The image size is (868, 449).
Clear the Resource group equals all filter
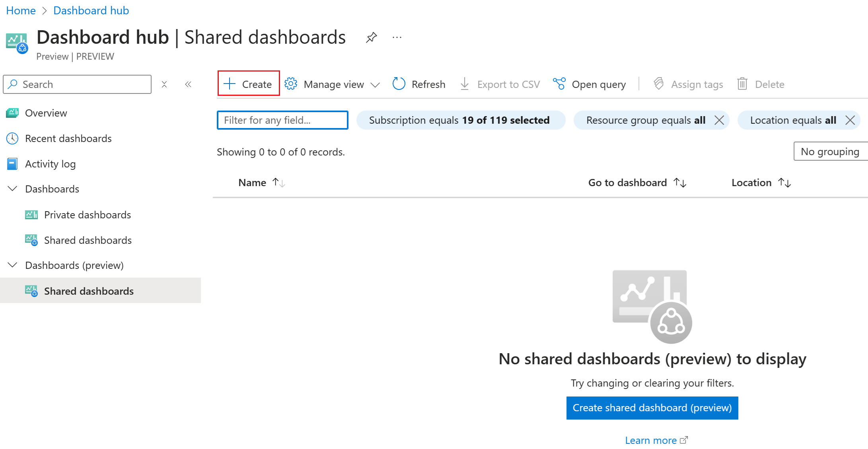[x=720, y=120]
